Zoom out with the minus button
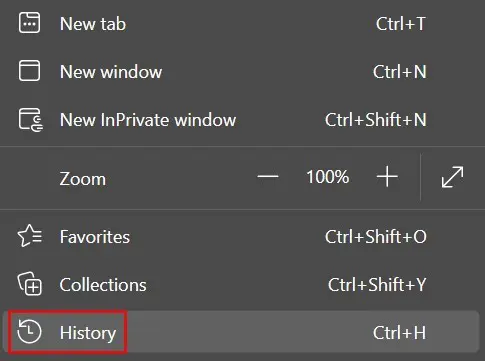 pos(268,177)
